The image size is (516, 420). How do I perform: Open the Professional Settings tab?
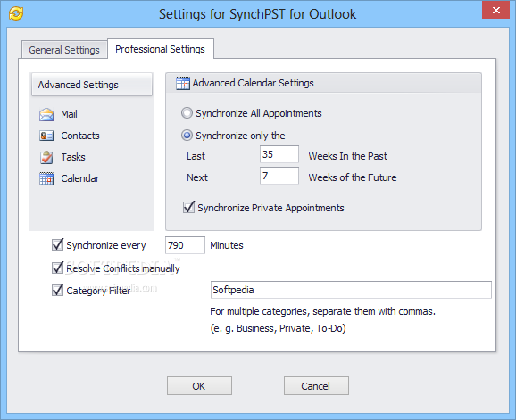click(x=161, y=49)
